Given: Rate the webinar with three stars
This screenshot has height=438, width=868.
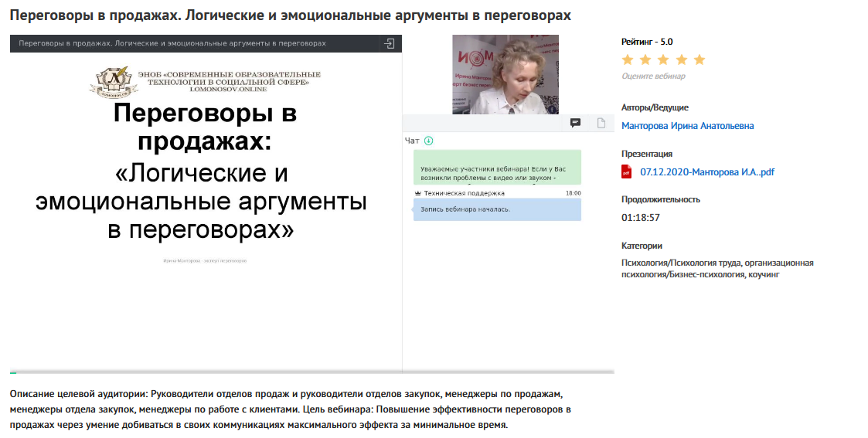Looking at the screenshot, I should click(x=663, y=60).
